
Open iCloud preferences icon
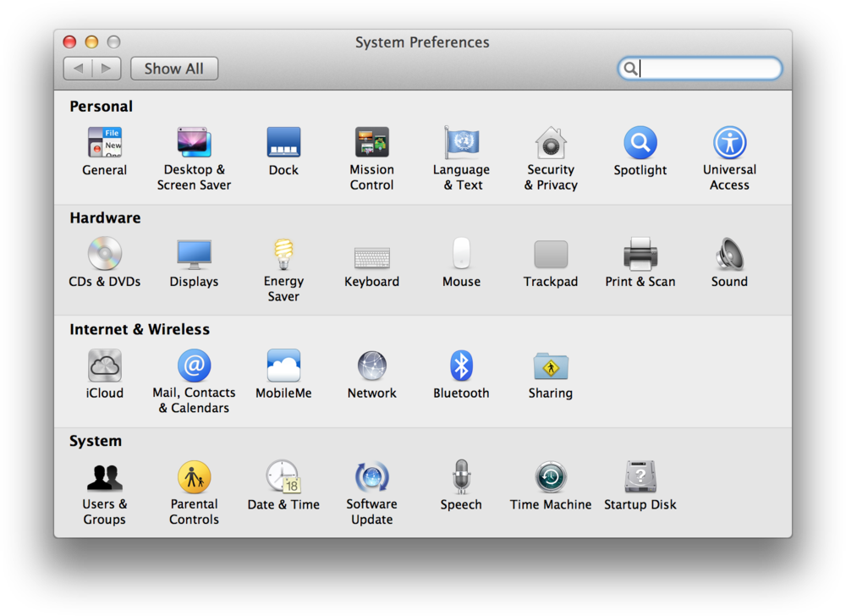105,366
